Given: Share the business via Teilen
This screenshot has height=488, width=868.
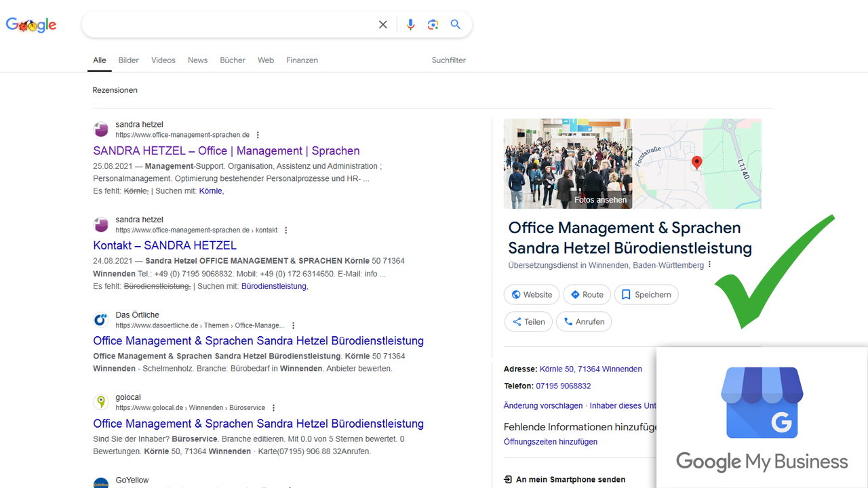Looking at the screenshot, I should tap(528, 322).
